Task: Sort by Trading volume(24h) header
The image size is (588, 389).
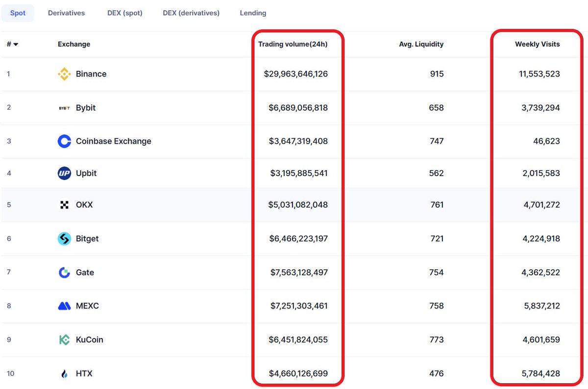Action: pyautogui.click(x=293, y=44)
